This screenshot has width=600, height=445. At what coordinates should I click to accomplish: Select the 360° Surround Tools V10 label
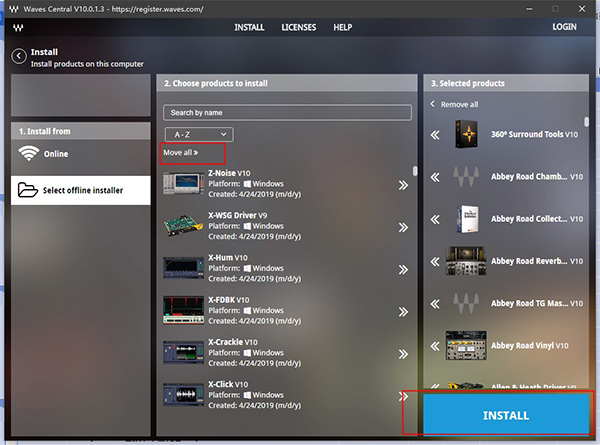pos(535,134)
